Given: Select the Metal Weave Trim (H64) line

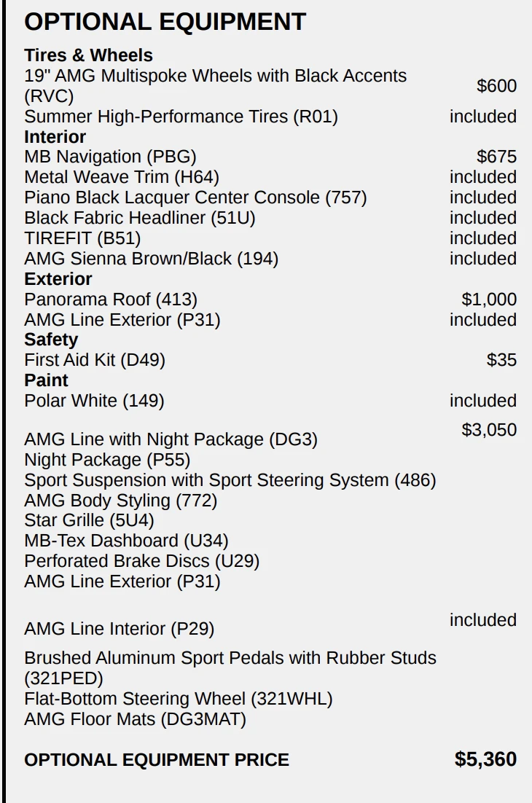Looking at the screenshot, I should (121, 177).
